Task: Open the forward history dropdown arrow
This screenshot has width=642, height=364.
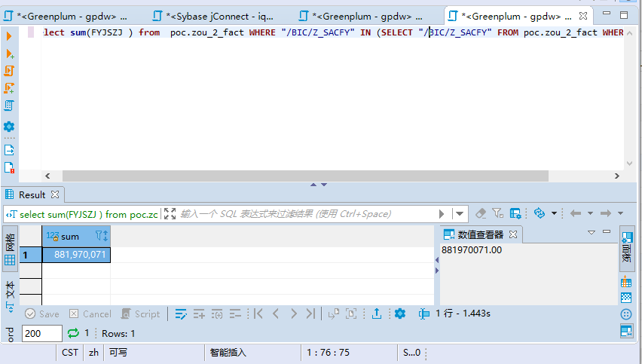Action: (620, 213)
